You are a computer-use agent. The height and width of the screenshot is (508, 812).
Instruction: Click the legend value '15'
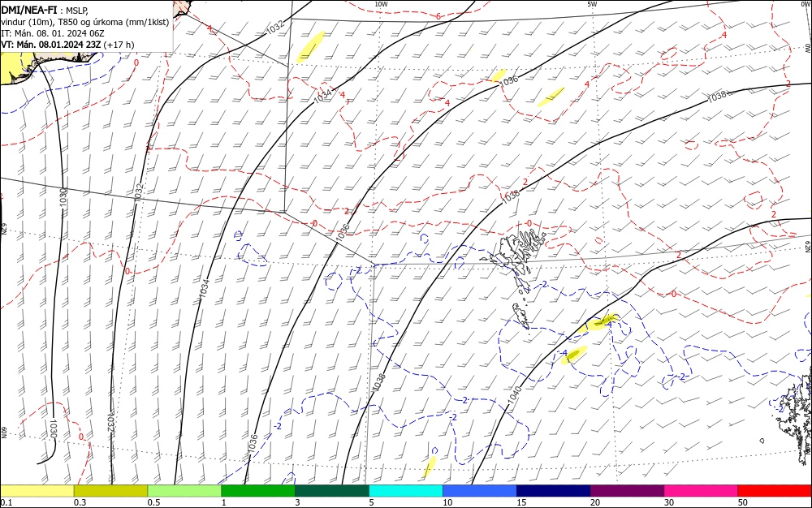(521, 502)
